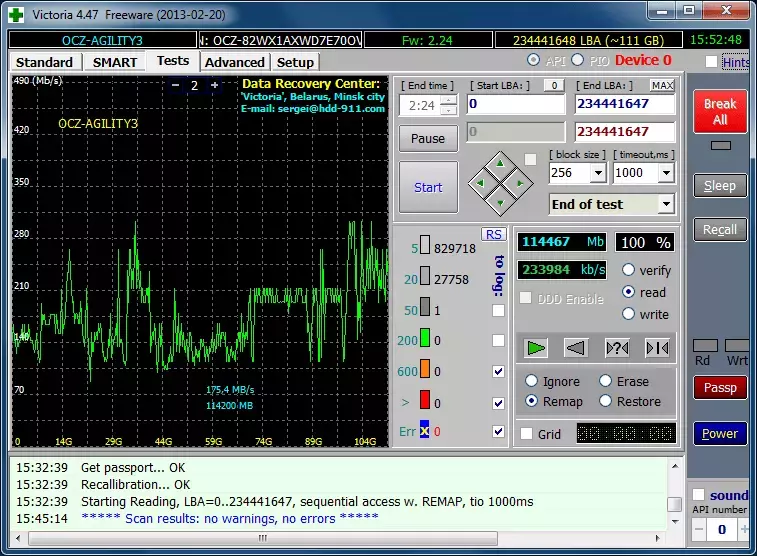Click the down arrow on the diamond navigator

coord(500,203)
